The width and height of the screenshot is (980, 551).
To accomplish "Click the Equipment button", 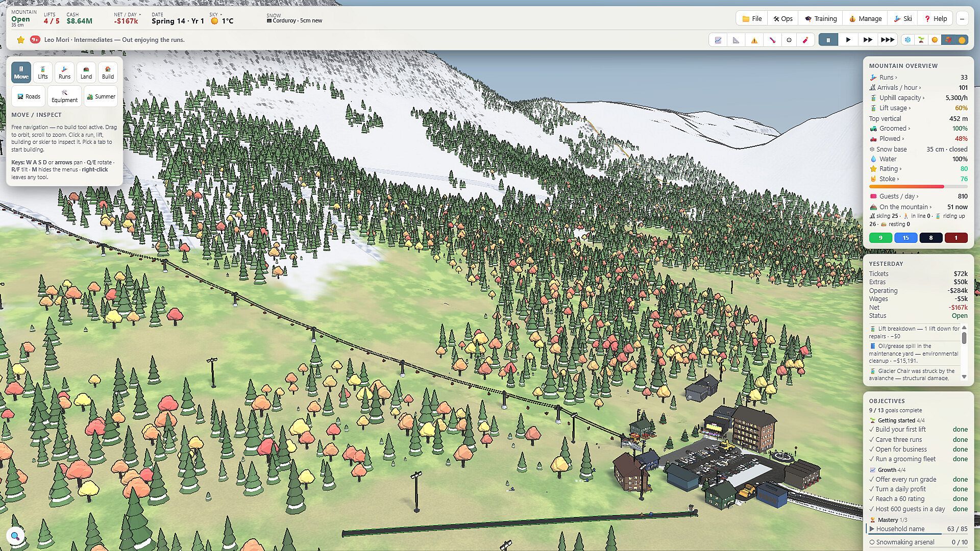I will (x=64, y=96).
